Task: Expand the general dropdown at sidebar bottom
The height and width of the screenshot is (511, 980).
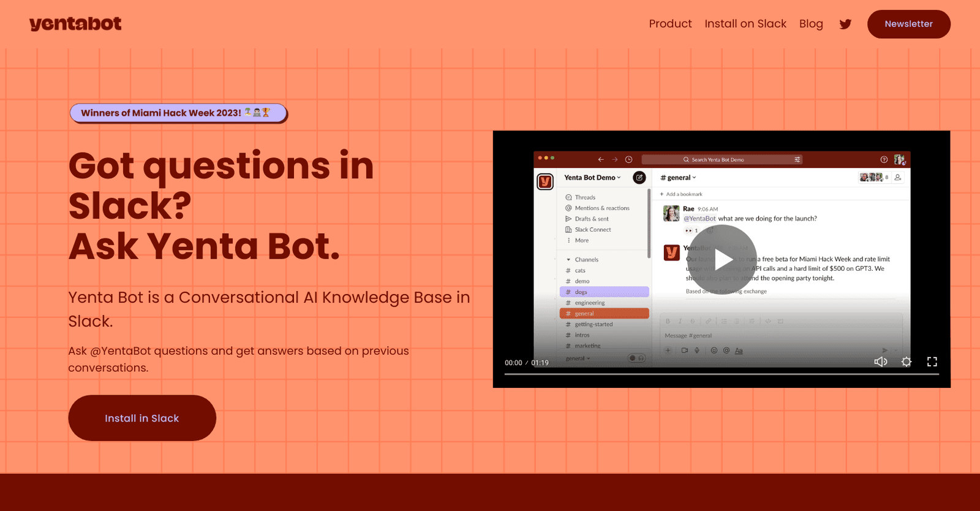Action: [578, 358]
